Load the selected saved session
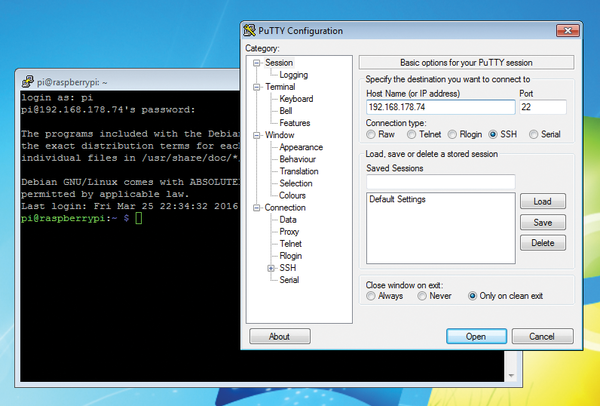 [543, 201]
